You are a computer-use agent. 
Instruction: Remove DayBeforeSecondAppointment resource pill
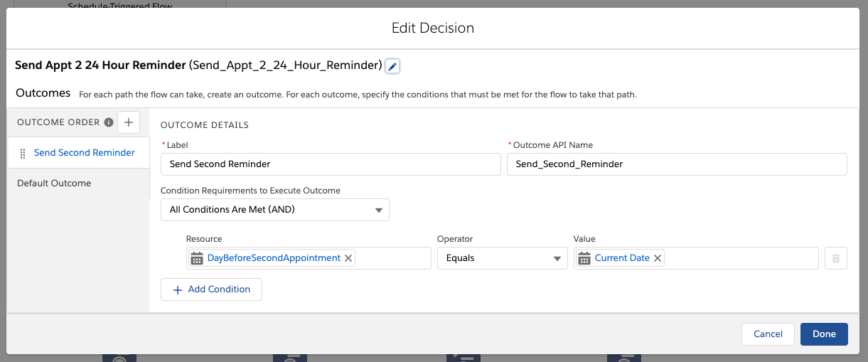(348, 258)
